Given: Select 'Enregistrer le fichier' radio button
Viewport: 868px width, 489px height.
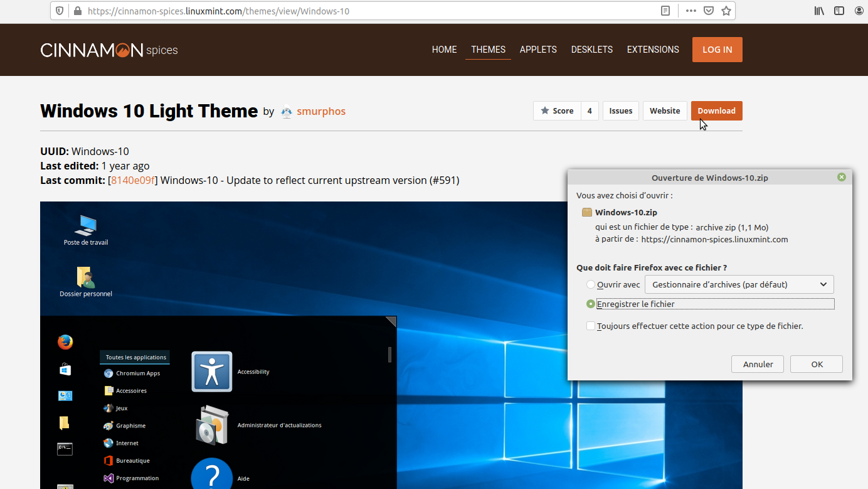Looking at the screenshot, I should click(x=591, y=304).
